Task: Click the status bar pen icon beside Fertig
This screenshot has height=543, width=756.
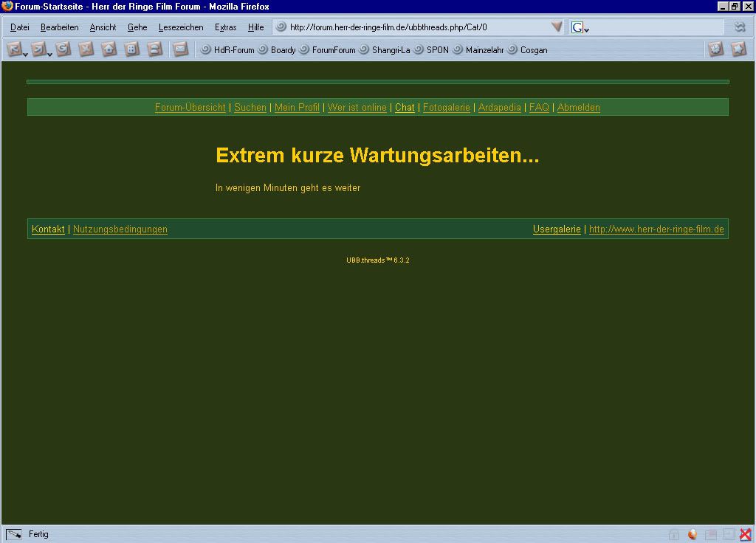Action: pos(13,534)
